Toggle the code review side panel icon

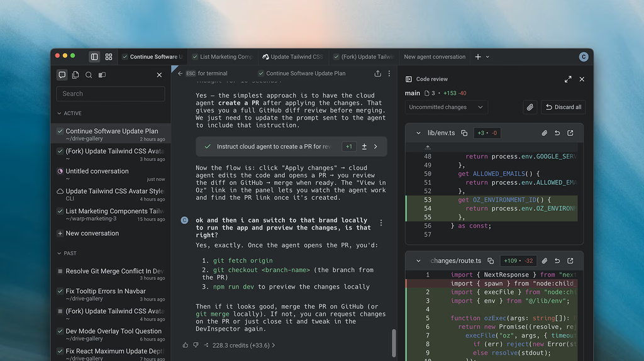(409, 79)
